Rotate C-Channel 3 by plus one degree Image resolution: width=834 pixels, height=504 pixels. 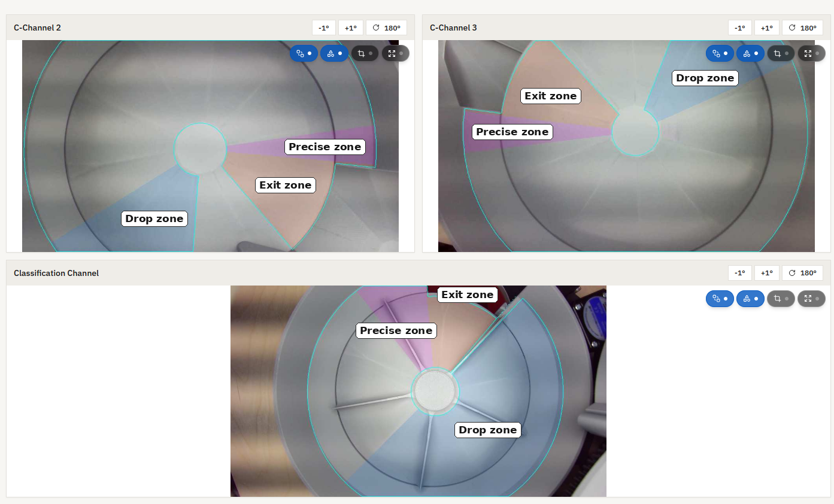(x=767, y=28)
